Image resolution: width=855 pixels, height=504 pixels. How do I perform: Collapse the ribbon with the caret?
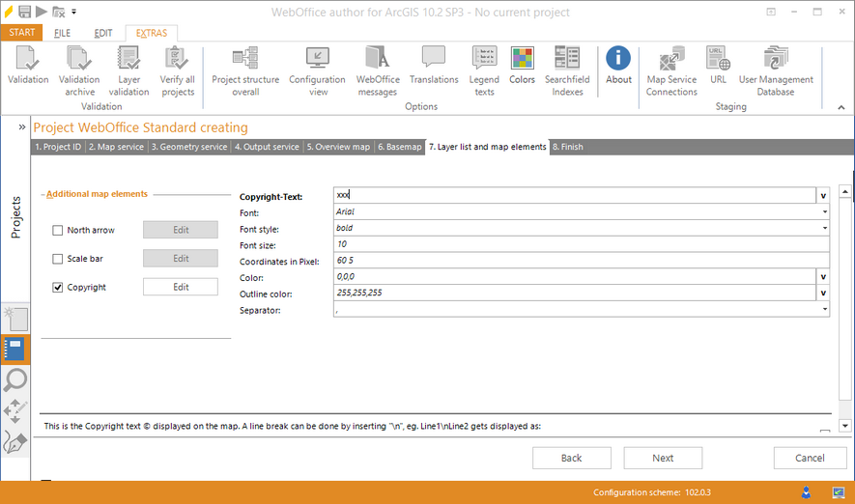point(841,107)
